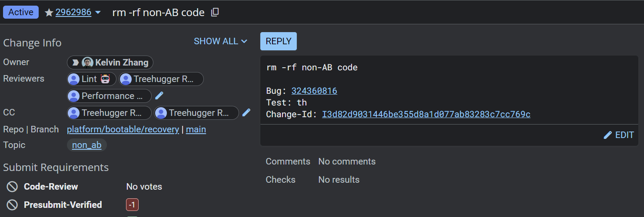Click the Performance reviewer chip
644x217 pixels.
[x=109, y=96]
